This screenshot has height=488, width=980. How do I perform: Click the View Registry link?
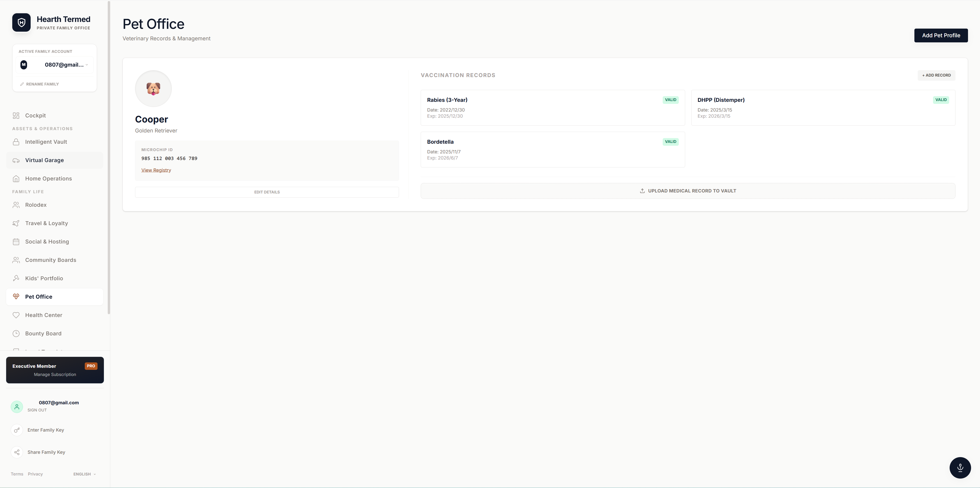tap(156, 170)
